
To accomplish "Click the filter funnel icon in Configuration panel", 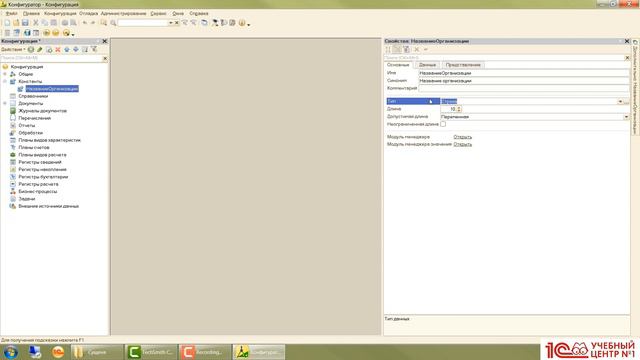I will [x=94, y=49].
